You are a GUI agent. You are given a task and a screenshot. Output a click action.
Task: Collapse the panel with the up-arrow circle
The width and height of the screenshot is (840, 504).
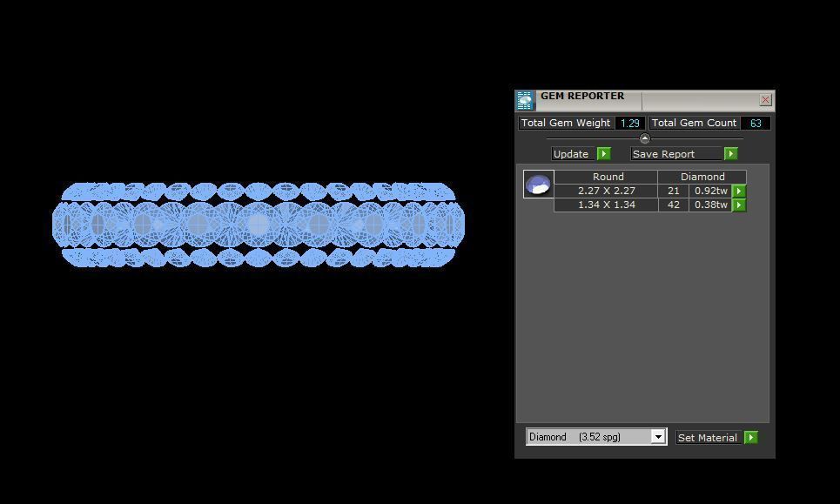(645, 138)
